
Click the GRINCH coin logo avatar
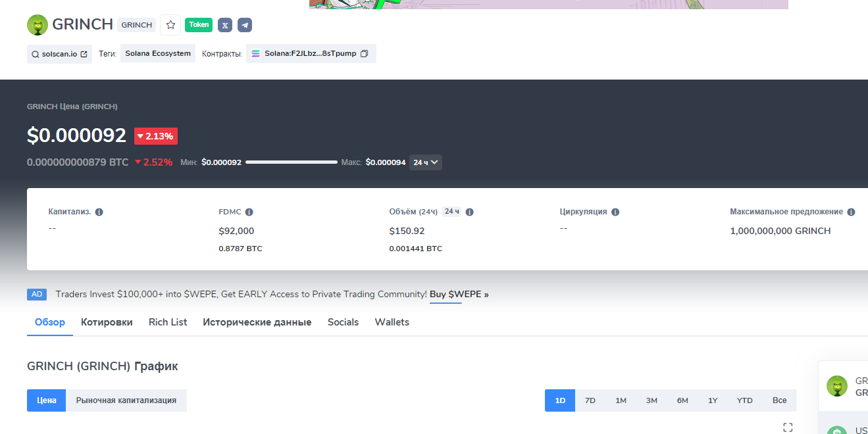click(38, 25)
